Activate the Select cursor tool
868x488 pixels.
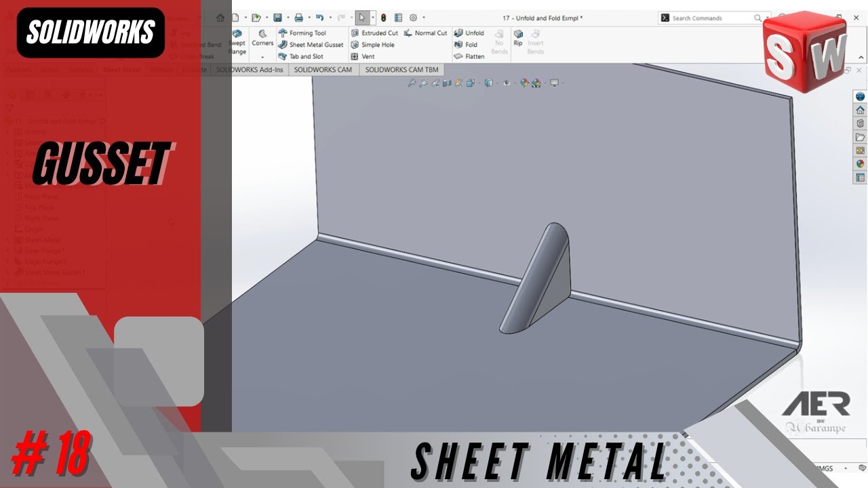point(362,18)
